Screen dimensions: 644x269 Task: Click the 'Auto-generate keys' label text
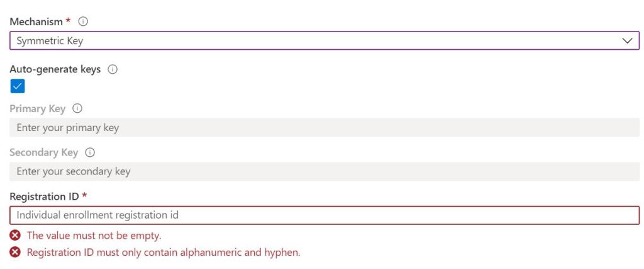pos(55,70)
